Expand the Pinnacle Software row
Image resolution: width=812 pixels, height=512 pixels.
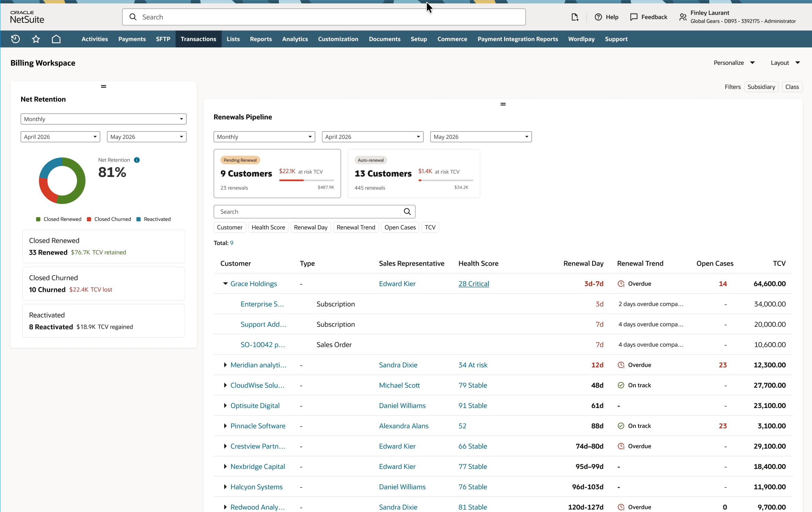pos(225,426)
